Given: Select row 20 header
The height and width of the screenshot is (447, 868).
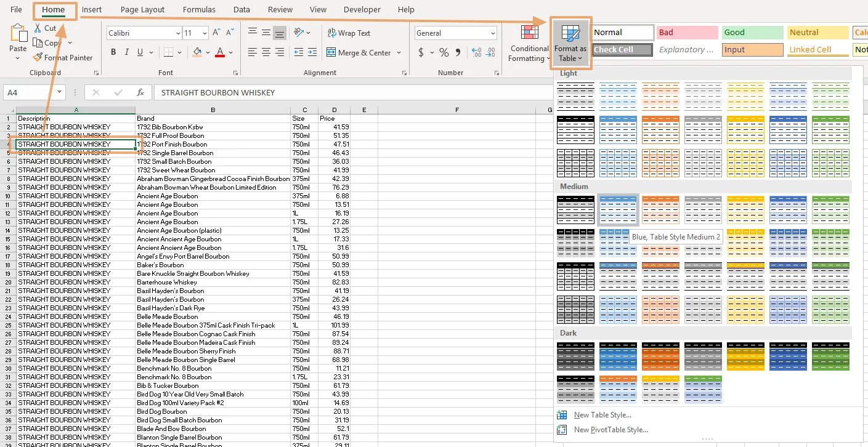Looking at the screenshot, I should [8, 282].
